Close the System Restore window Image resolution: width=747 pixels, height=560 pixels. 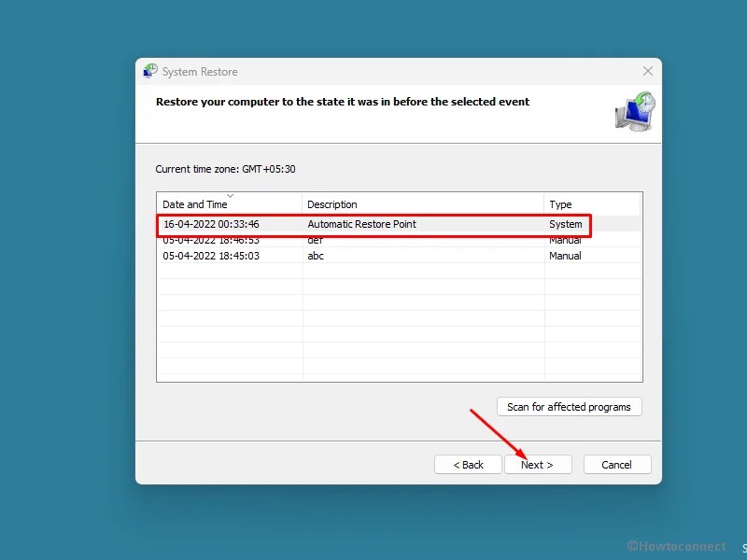click(x=647, y=71)
